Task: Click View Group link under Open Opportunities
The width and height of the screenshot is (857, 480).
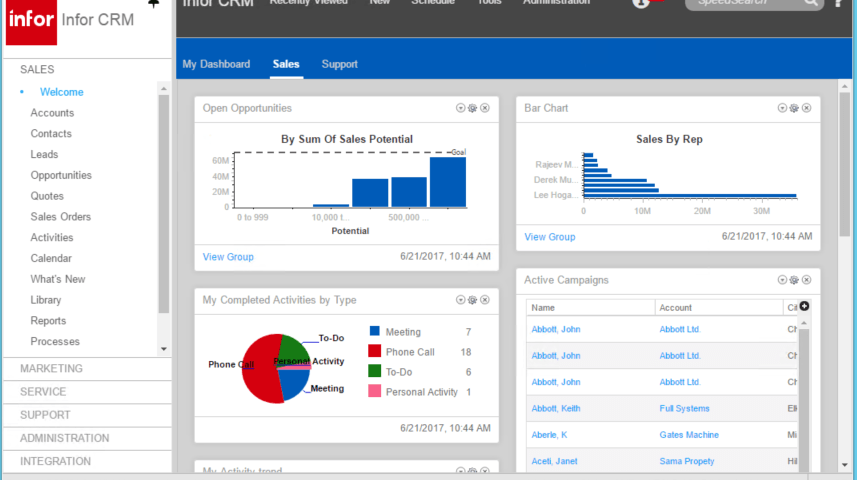Action: point(228,257)
